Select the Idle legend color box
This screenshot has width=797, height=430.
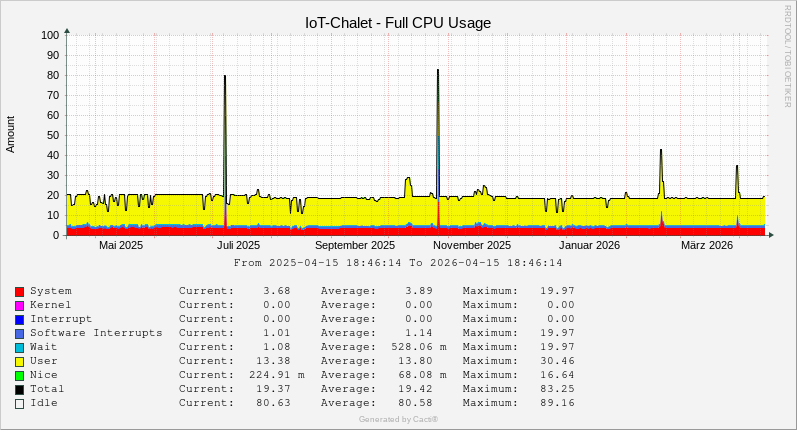coord(19,403)
